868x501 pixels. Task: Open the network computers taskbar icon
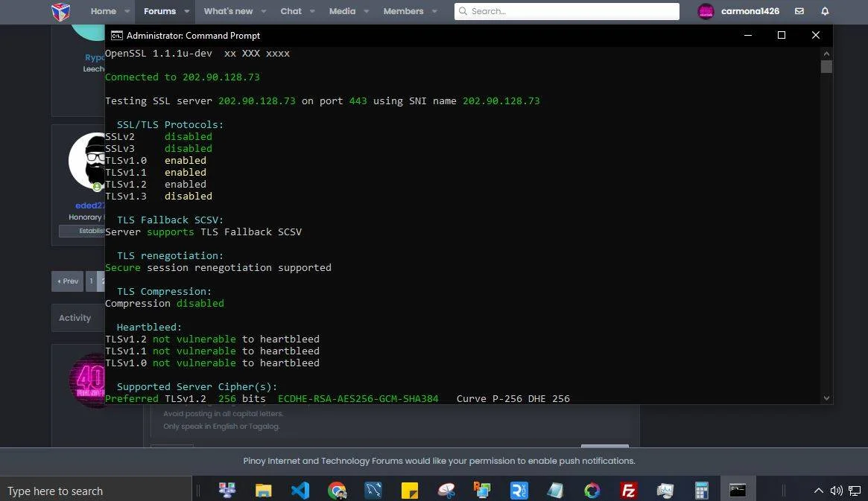[x=227, y=490]
